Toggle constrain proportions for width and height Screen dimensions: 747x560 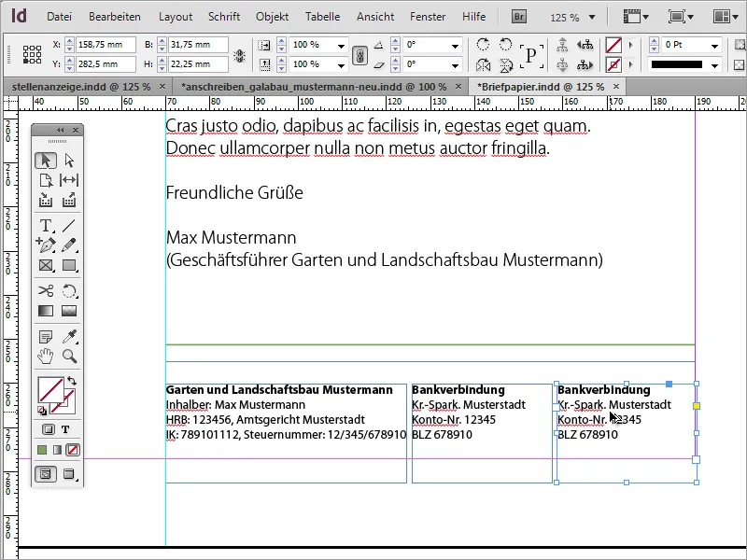point(239,56)
